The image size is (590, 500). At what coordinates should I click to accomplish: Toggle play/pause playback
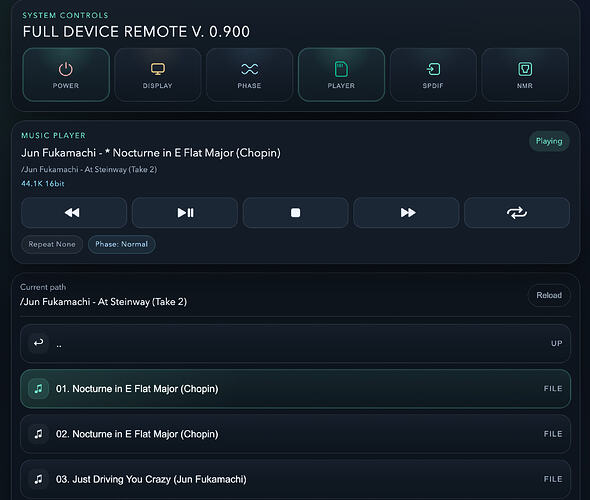tap(185, 213)
